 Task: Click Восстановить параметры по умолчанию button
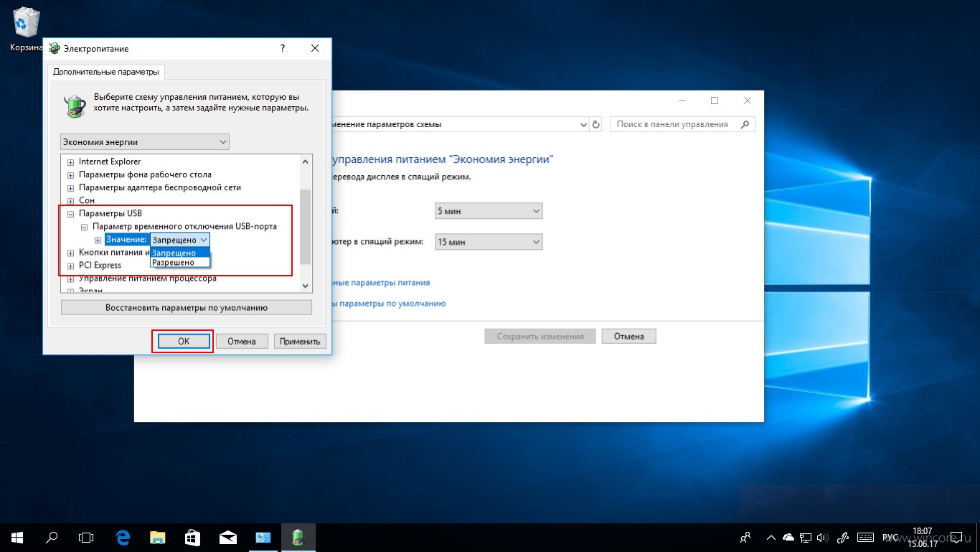click(x=187, y=307)
